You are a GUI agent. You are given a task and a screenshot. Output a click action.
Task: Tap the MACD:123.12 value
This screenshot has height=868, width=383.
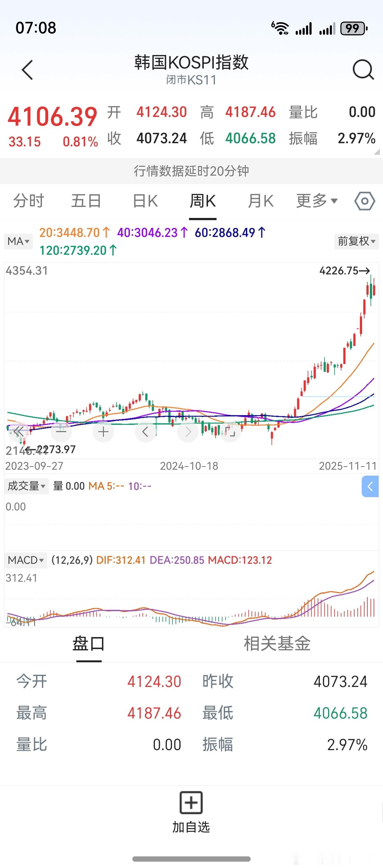240,560
